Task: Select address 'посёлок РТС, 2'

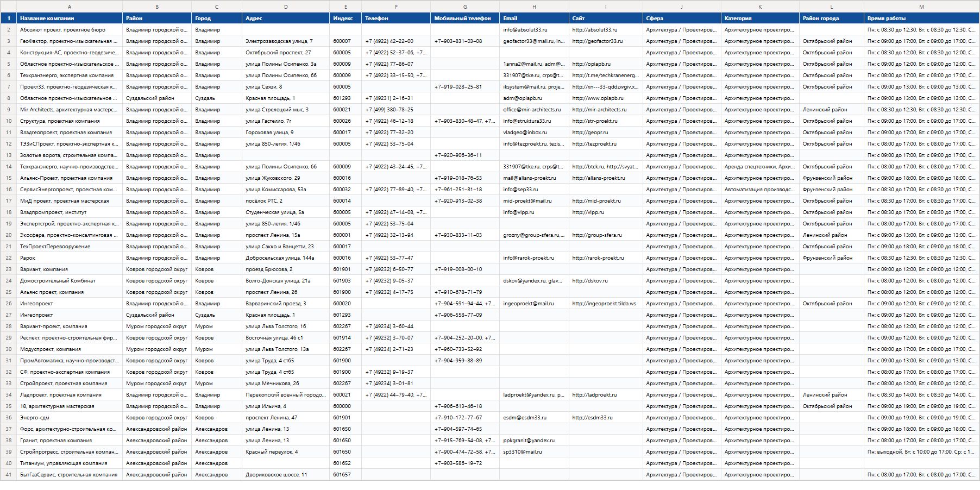Action: coord(286,201)
